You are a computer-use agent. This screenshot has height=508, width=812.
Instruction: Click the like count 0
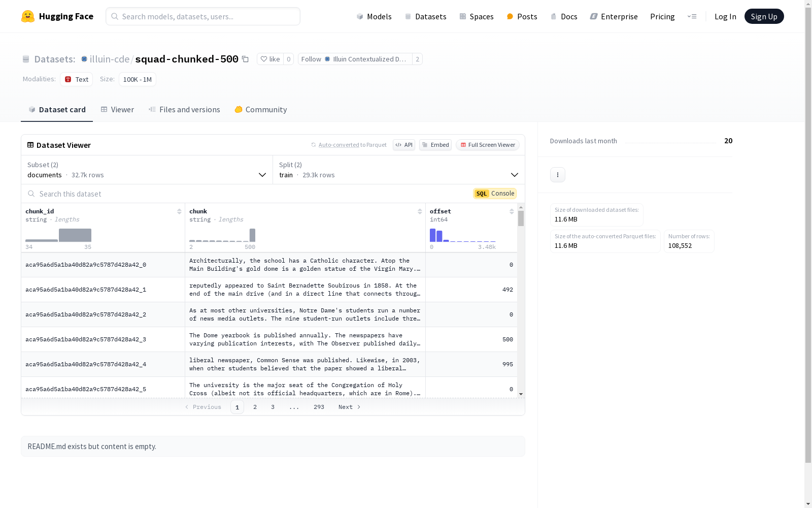coord(289,59)
